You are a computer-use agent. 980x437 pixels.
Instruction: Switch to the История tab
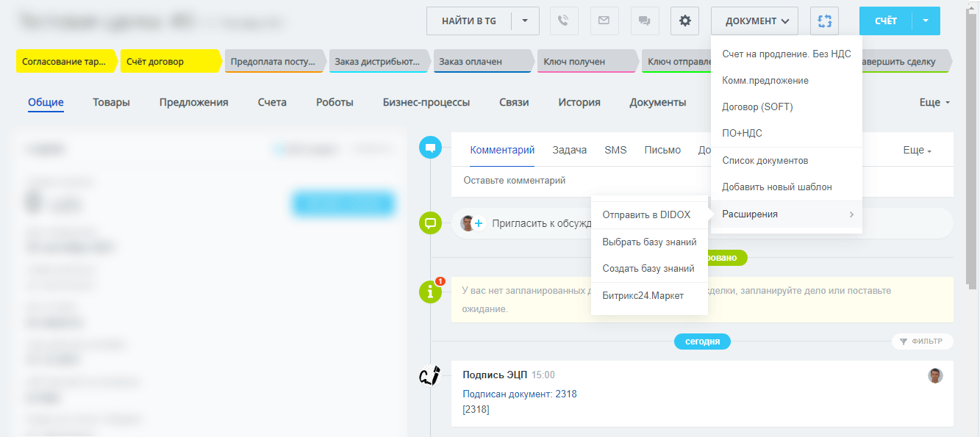pyautogui.click(x=579, y=102)
